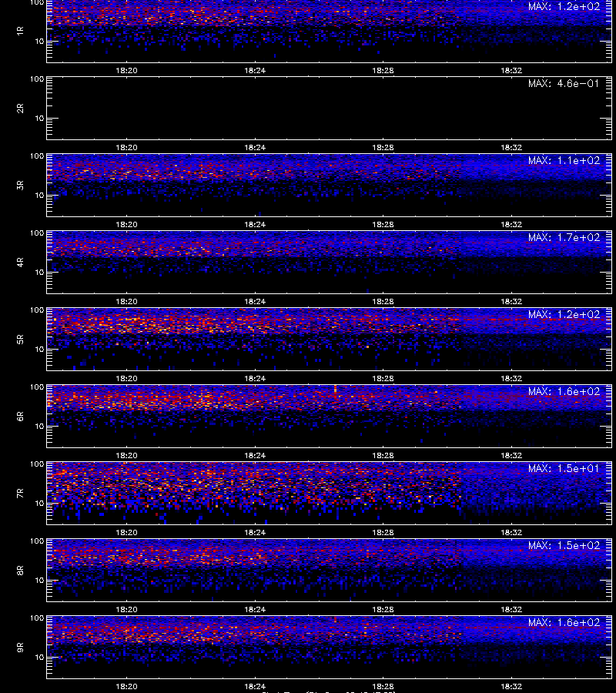Select the 100 y-axis tick label of panel 8R
The height and width of the screenshot is (693, 616).
tap(37, 541)
